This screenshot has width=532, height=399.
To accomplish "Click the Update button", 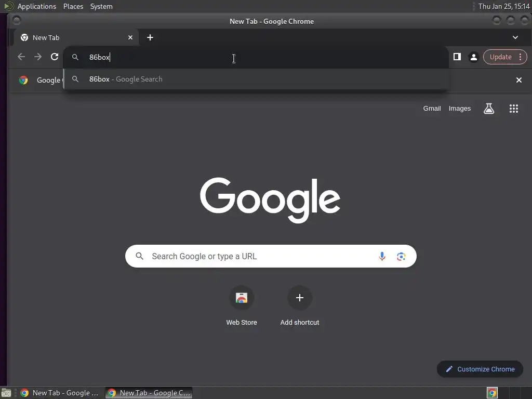I will click(x=500, y=57).
